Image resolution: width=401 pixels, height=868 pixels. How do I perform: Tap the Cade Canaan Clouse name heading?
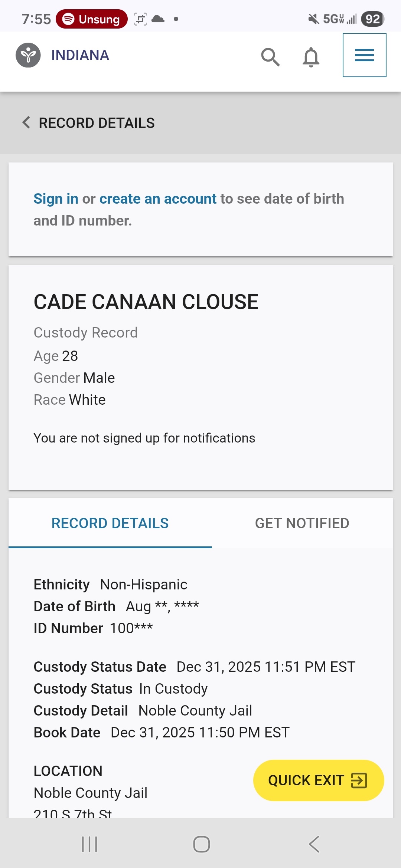pos(146,302)
